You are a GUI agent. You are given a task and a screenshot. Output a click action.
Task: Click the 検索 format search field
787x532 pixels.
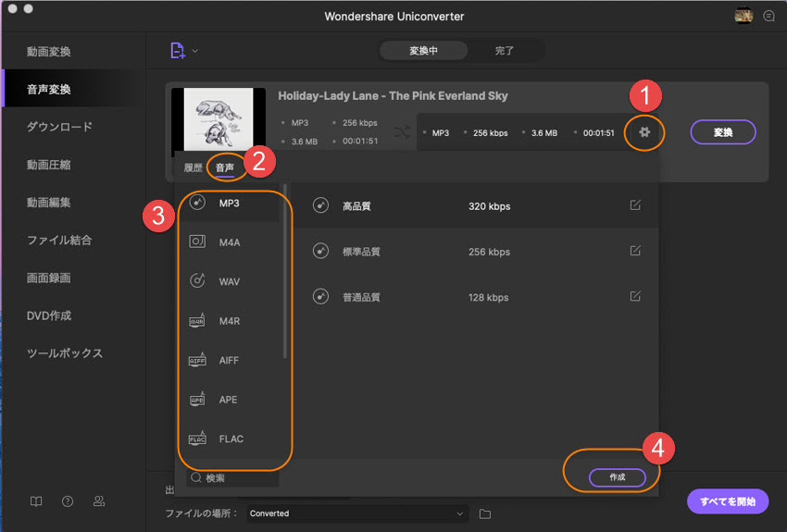(232, 477)
